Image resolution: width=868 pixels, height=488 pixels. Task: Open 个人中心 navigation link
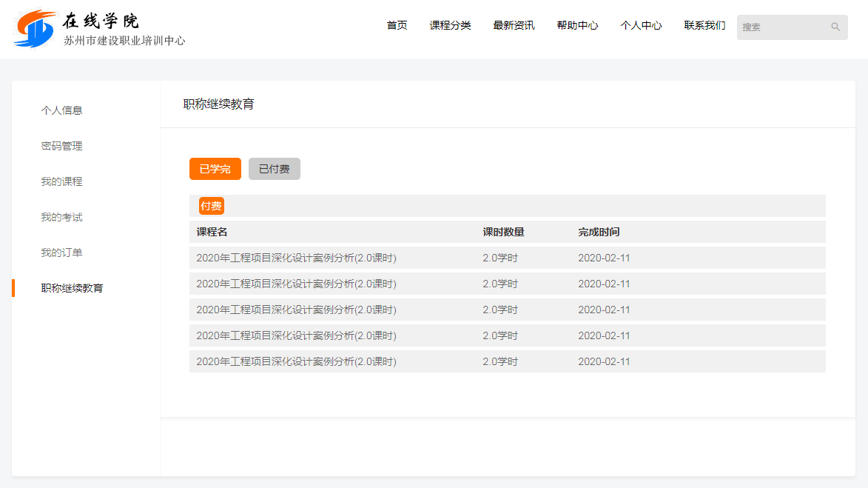[x=641, y=26]
